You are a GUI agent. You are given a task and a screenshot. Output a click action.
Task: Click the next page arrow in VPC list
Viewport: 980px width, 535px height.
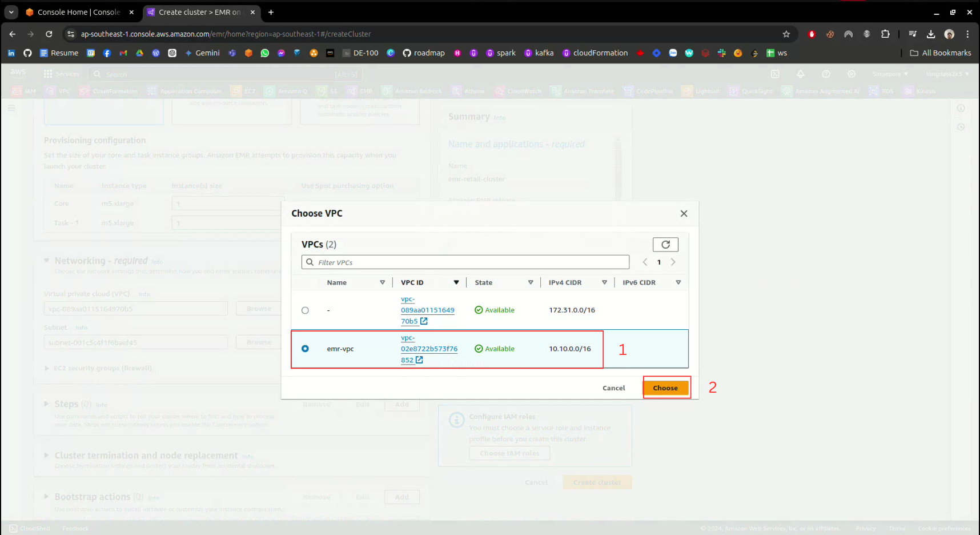tap(673, 262)
